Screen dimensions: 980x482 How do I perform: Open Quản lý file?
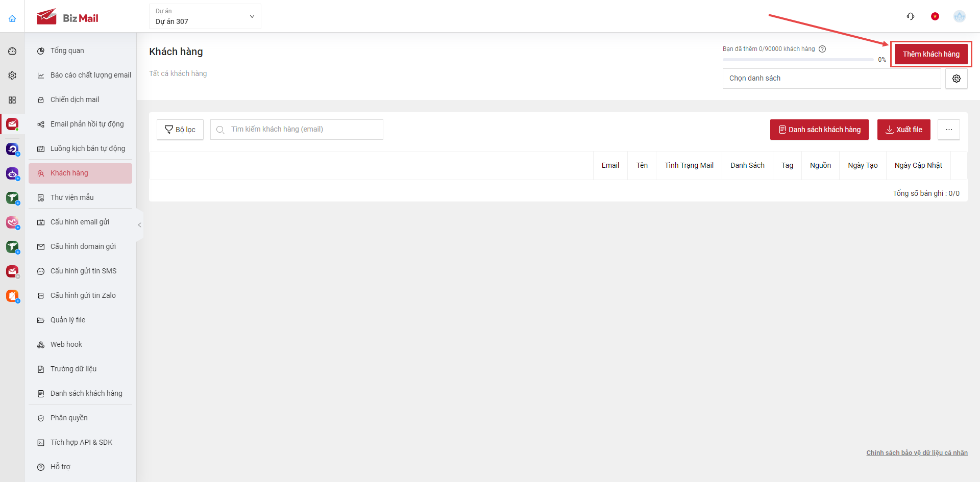coord(81,320)
